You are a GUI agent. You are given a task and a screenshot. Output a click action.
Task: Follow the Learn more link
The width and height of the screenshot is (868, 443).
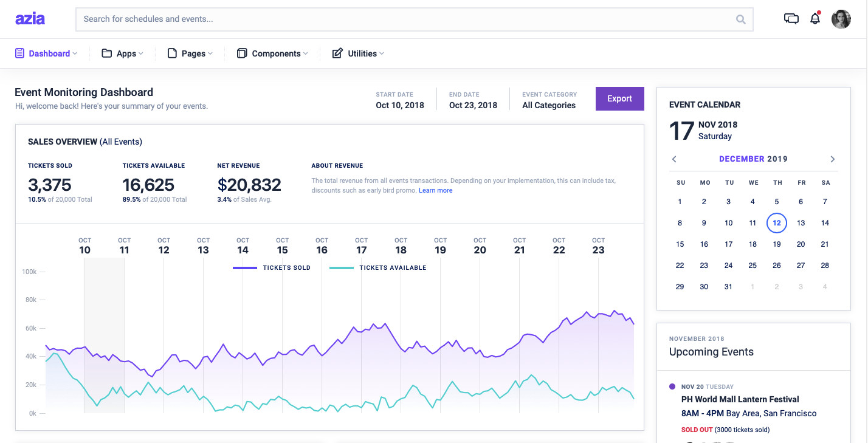point(435,190)
